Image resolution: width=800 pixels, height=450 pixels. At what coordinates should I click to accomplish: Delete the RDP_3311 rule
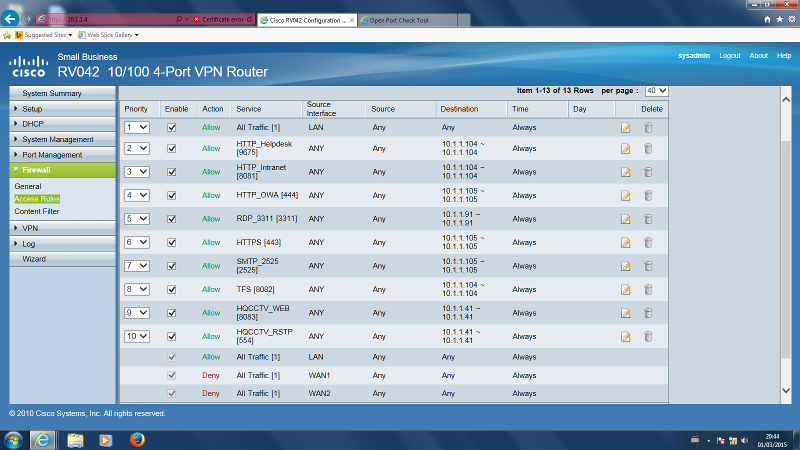click(648, 219)
